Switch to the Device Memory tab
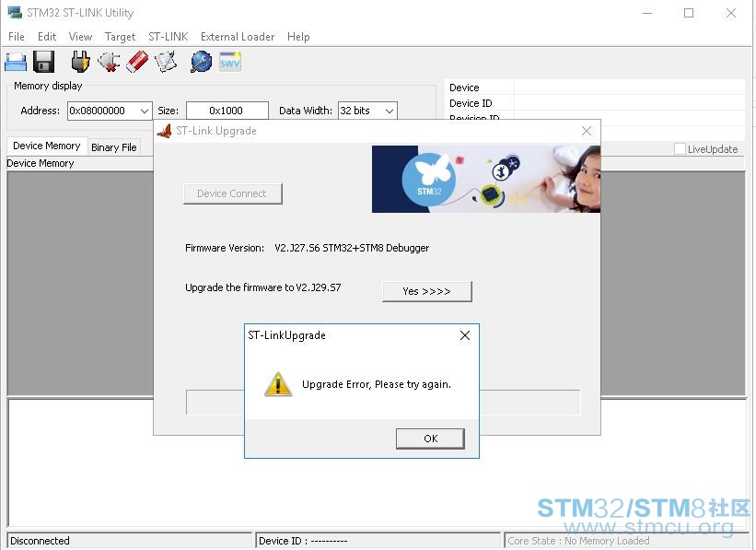The width and height of the screenshot is (756, 550). (47, 146)
